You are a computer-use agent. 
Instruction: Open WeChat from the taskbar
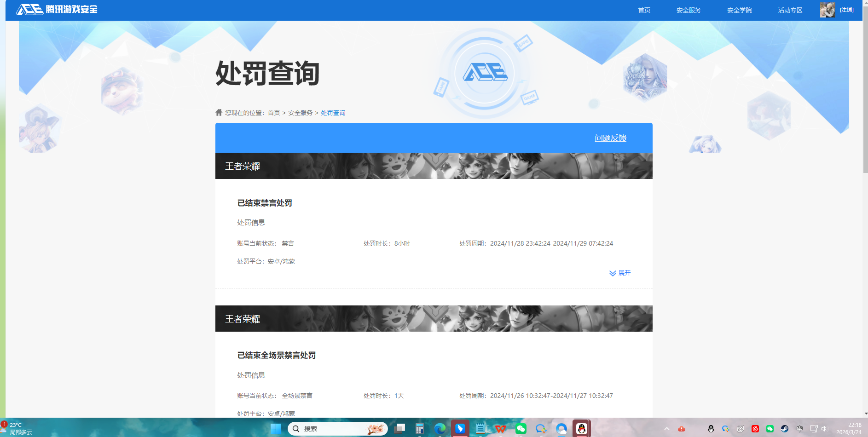tap(521, 429)
